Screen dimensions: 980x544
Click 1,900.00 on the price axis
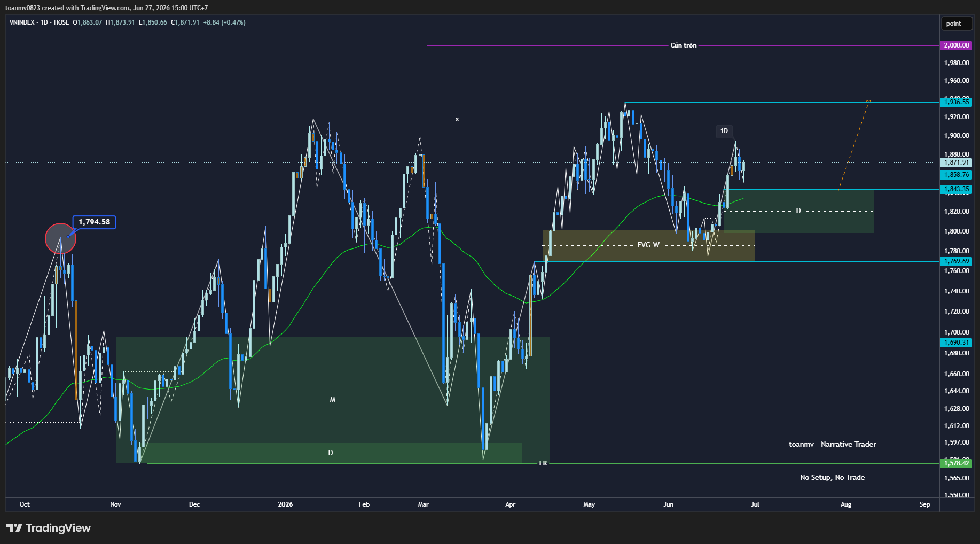coord(957,136)
